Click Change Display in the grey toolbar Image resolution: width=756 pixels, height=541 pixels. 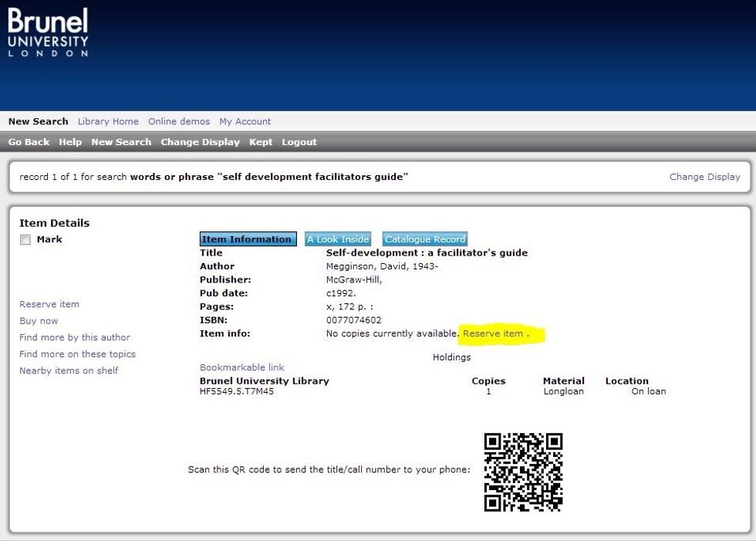tap(200, 142)
